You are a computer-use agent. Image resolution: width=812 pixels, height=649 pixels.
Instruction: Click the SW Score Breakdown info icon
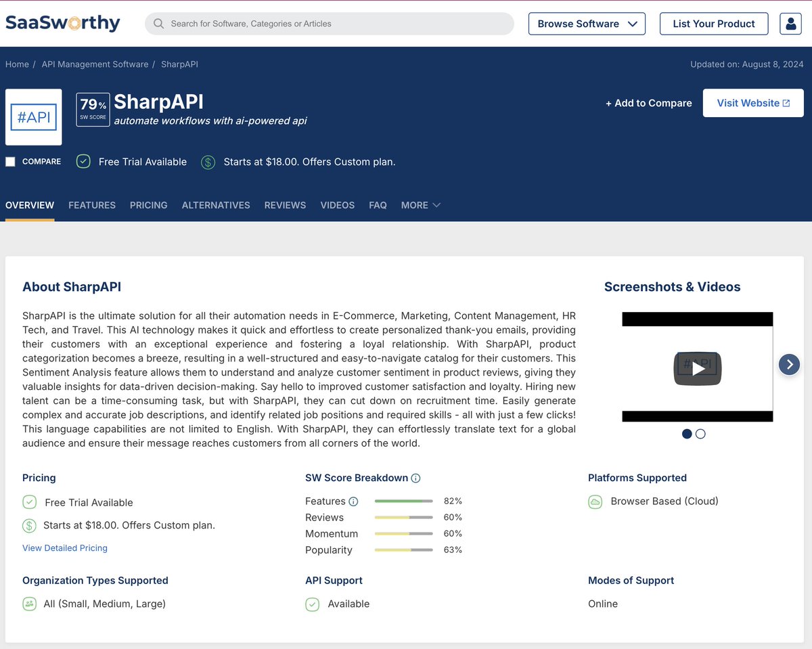pos(415,478)
